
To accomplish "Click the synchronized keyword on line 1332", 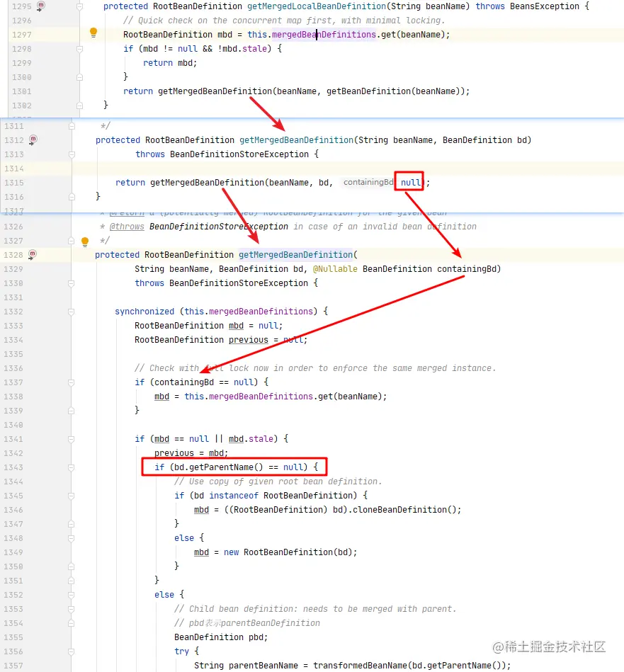I will [x=144, y=312].
